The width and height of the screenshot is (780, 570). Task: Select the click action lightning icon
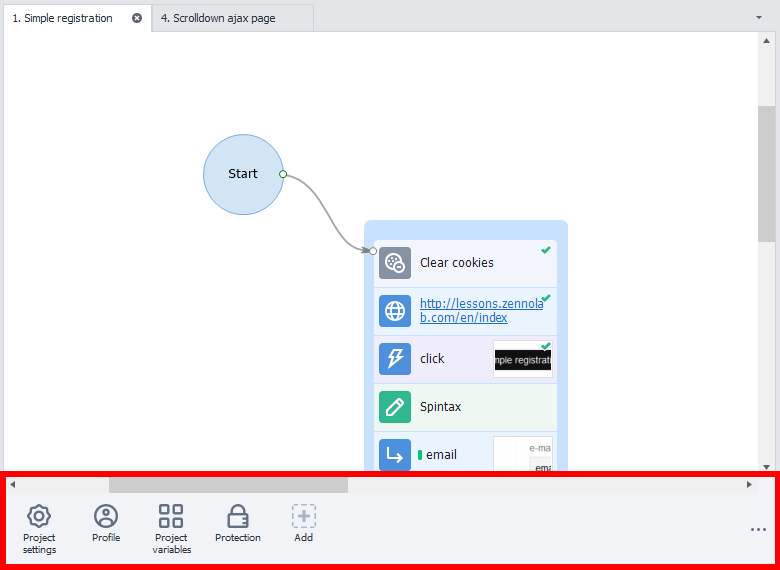point(395,359)
